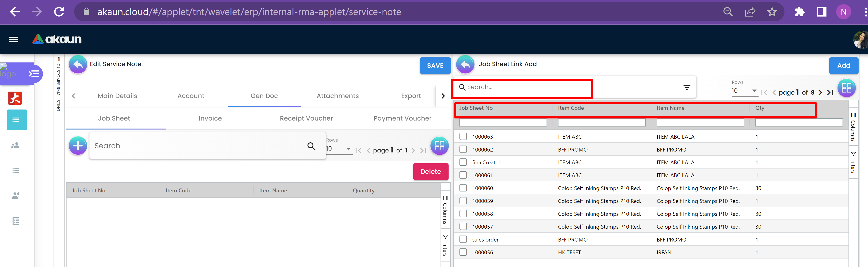
Task: Open the Receipt Voucher sub-tab
Action: coord(306,118)
